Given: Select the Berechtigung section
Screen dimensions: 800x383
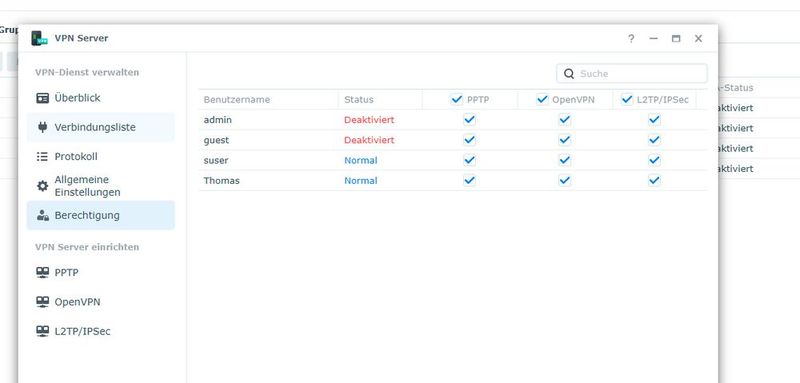Looking at the screenshot, I should (x=101, y=215).
